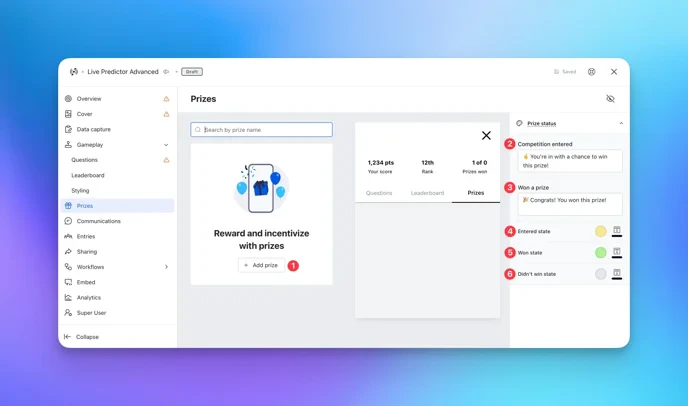Collapse the Prize status panel chevron
Image resolution: width=688 pixels, height=406 pixels.
click(621, 123)
